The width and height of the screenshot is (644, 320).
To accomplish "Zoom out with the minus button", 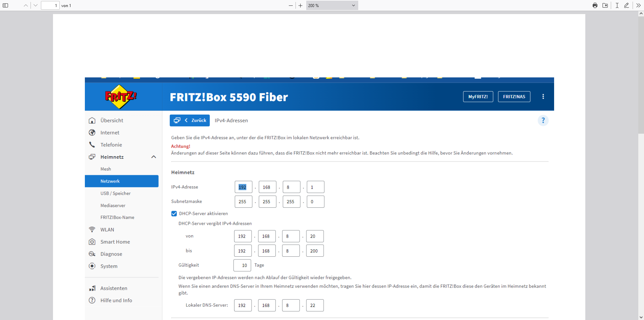I will 290,5.
